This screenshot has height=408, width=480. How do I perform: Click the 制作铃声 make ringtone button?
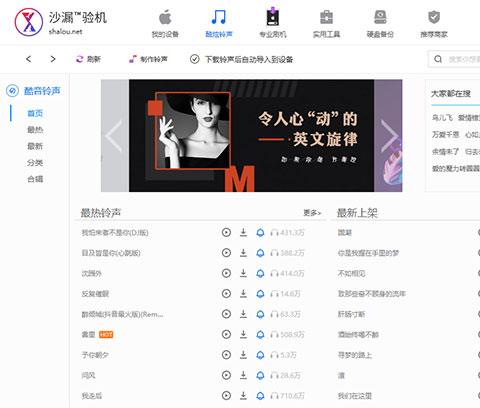coord(148,59)
